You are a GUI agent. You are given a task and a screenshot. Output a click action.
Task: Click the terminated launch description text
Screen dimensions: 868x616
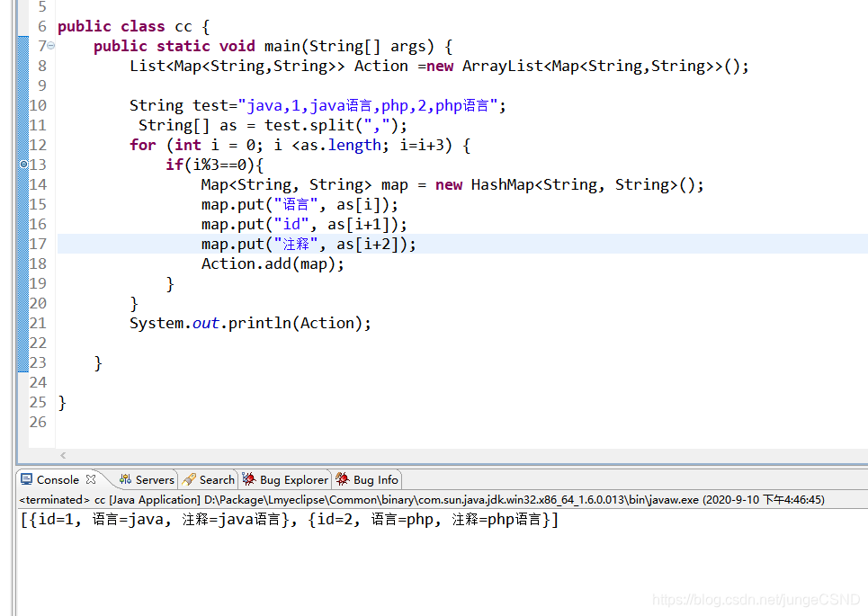[270, 499]
